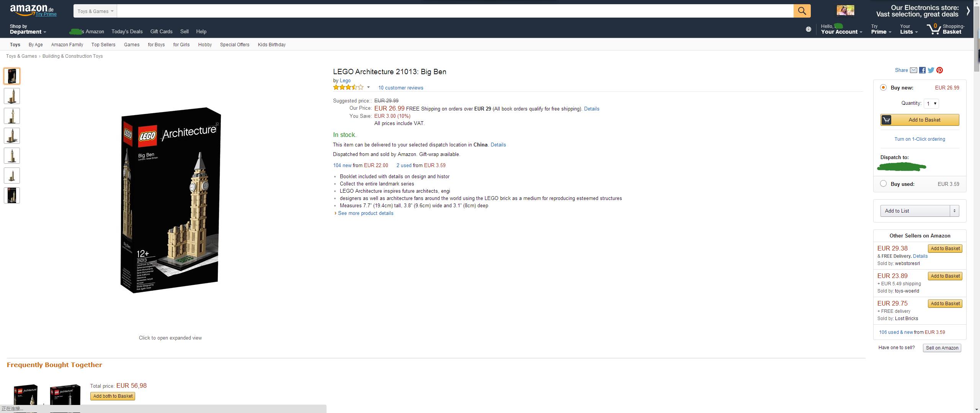
Task: Open 10 customer reviews link
Action: click(x=400, y=88)
